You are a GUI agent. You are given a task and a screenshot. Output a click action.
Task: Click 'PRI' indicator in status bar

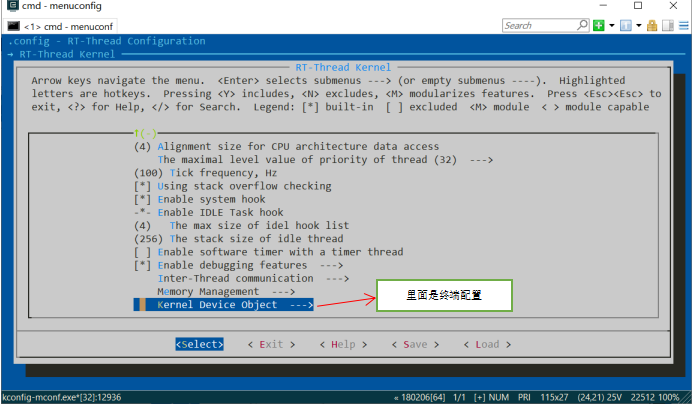tap(524, 397)
